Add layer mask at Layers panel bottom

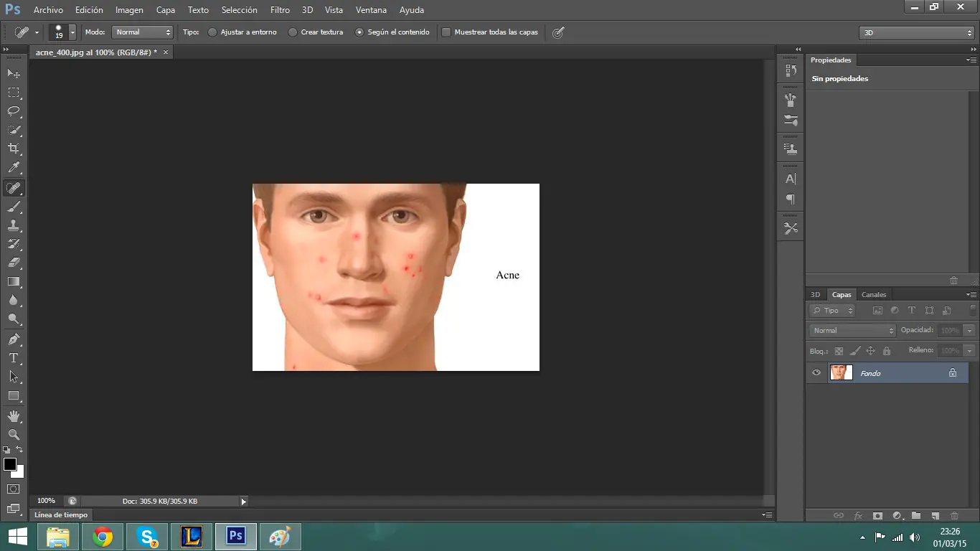877,515
